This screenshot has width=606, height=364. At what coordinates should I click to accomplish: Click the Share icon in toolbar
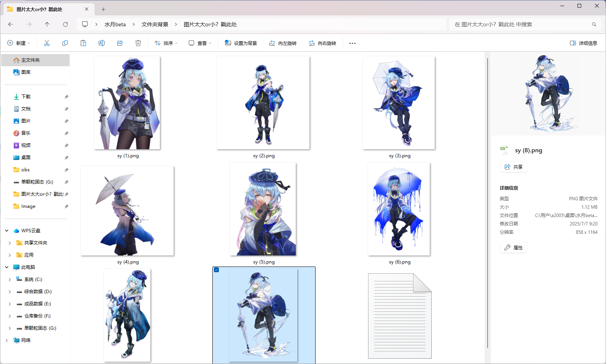(x=120, y=43)
